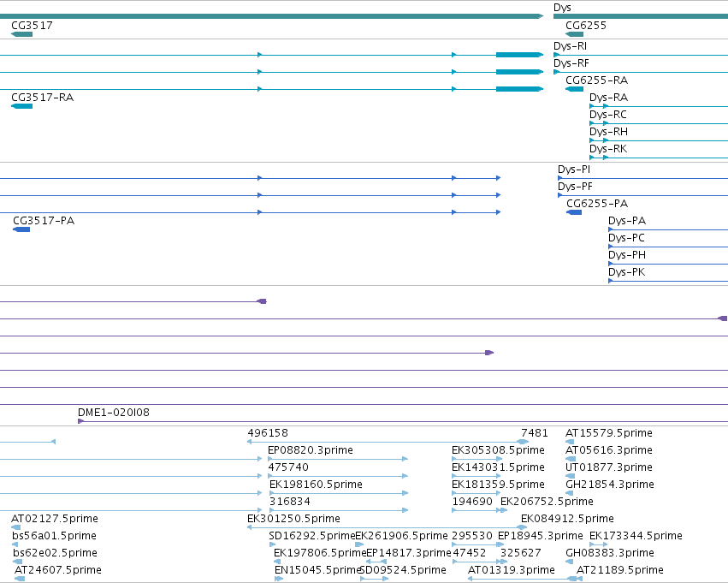Open the AT05616.3prime EST label
Image resolution: width=728 pixels, height=583 pixels.
tap(609, 450)
